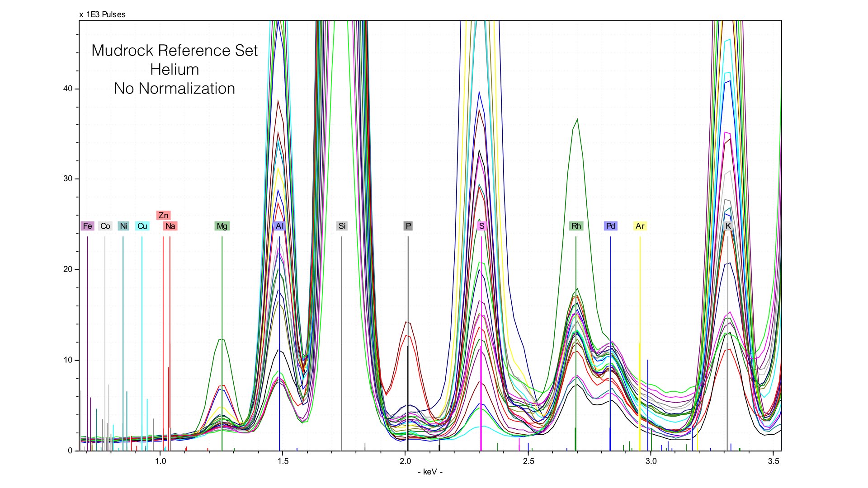The height and width of the screenshot is (488, 868).
Task: Click the keV x-axis title
Action: 430,472
